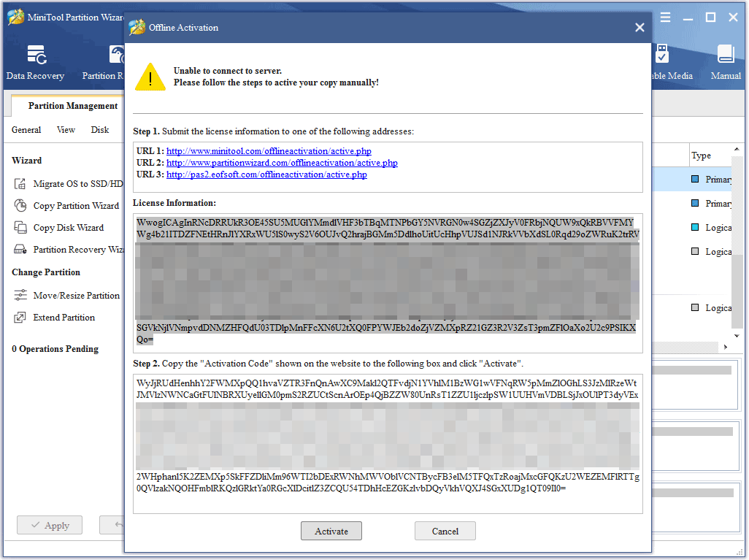Image resolution: width=749 pixels, height=560 pixels.
Task: Click the Apply button in main window
Action: [50, 525]
